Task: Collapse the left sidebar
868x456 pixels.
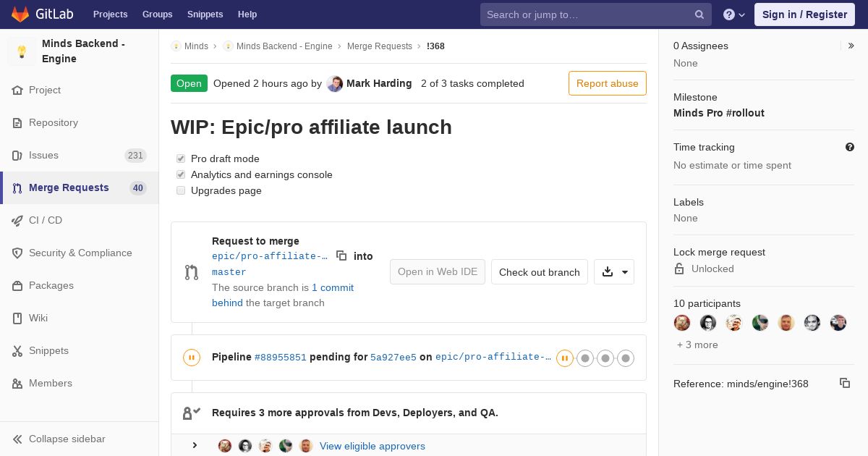Action: (67, 439)
